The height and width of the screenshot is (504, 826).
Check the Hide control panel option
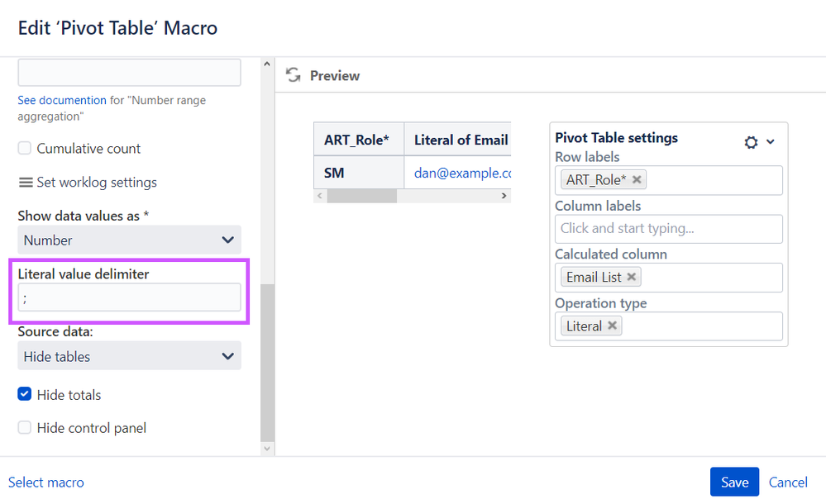[x=25, y=428]
